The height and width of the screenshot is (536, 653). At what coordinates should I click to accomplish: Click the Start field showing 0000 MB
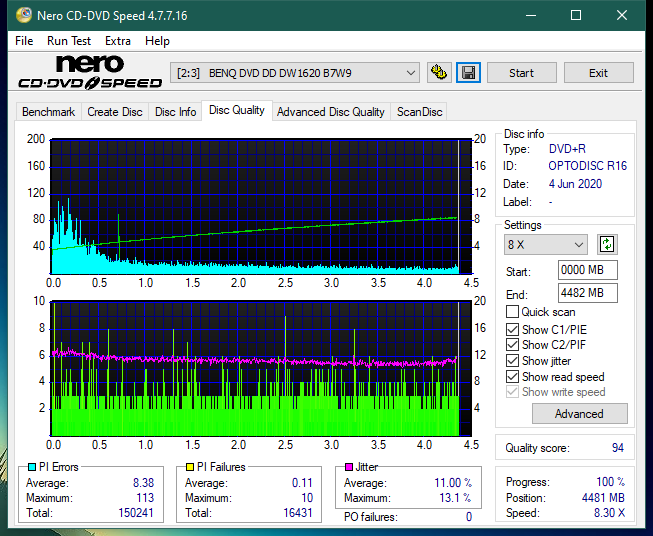[x=587, y=270]
